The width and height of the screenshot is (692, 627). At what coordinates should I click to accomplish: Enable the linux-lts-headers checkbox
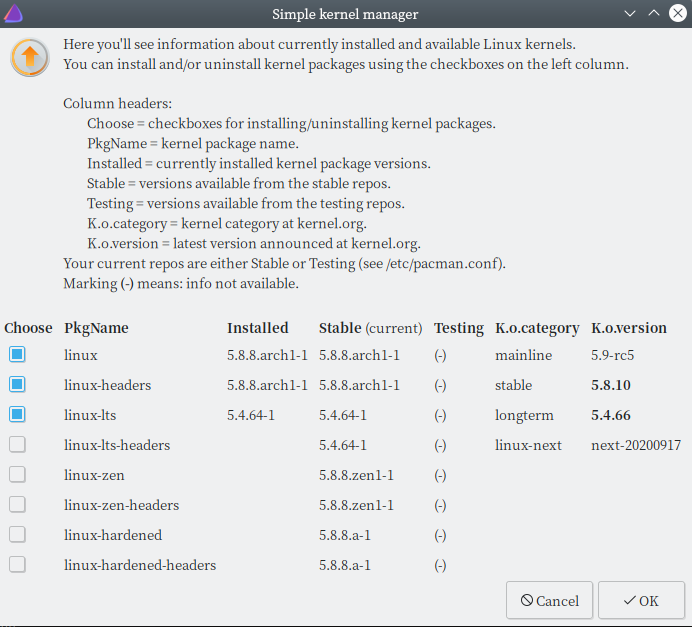tap(17, 445)
